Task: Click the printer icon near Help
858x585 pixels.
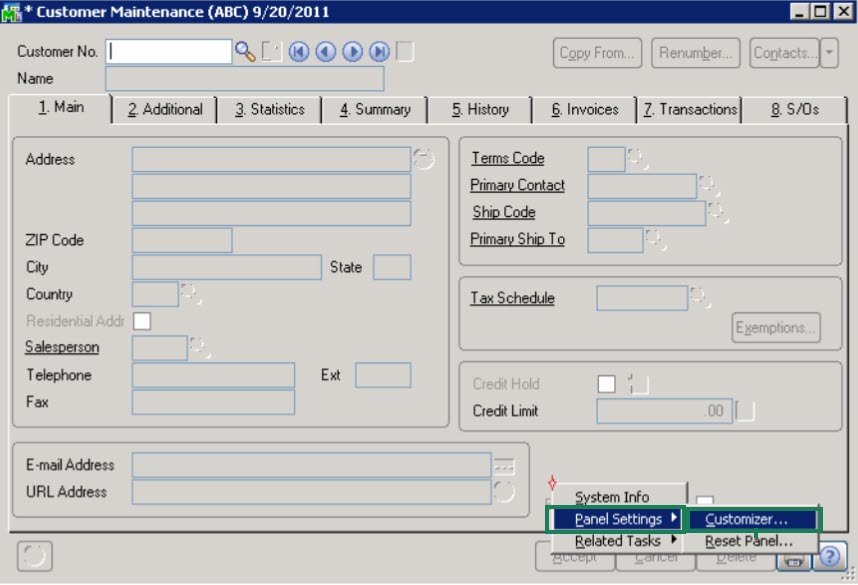Action: (x=793, y=559)
